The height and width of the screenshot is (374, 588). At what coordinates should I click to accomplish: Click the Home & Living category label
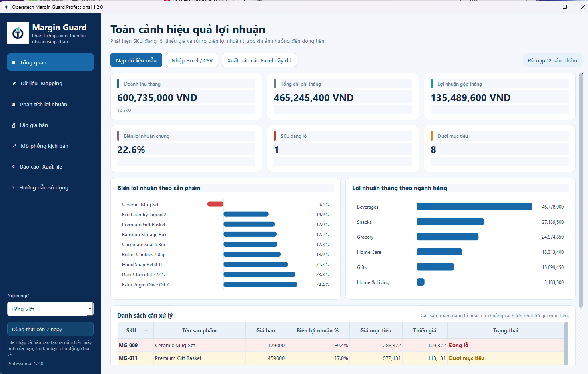(x=373, y=282)
